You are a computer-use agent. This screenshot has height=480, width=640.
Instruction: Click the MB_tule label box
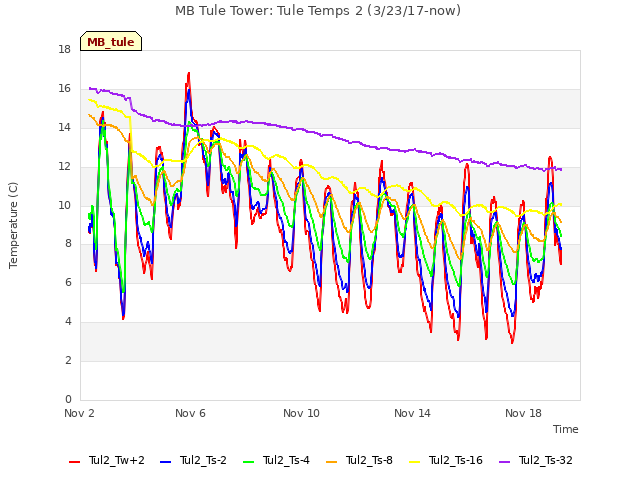111,41
